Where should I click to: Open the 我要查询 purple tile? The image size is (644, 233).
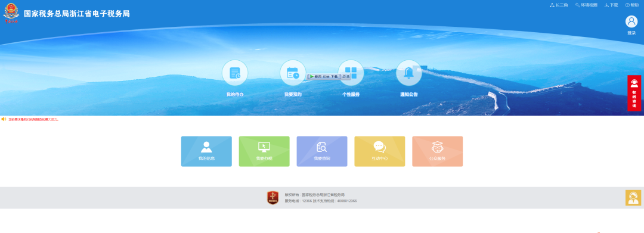pos(322,151)
